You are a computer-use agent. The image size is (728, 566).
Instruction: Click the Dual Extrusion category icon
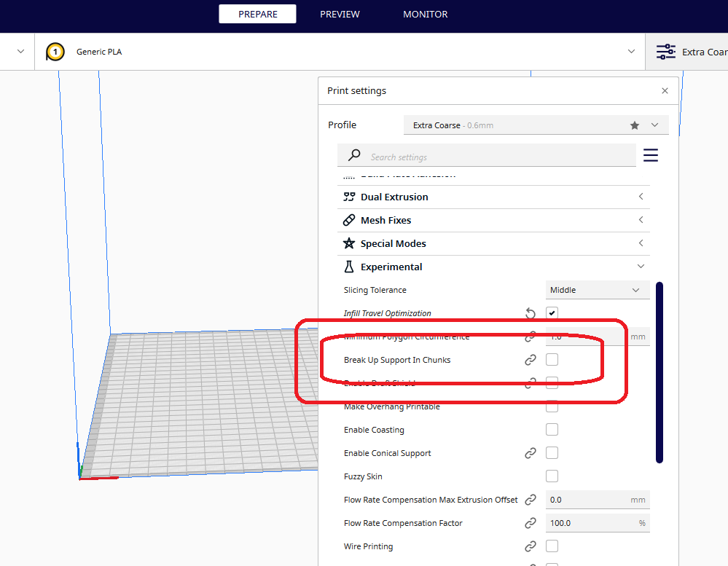pyautogui.click(x=349, y=197)
